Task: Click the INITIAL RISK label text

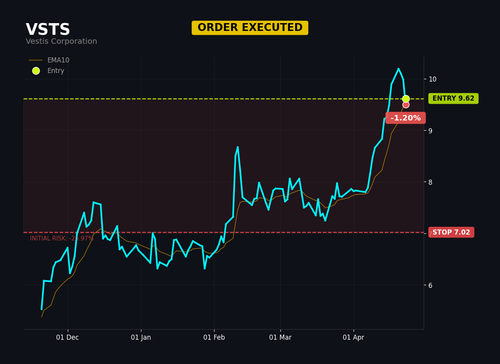Action: (61, 238)
